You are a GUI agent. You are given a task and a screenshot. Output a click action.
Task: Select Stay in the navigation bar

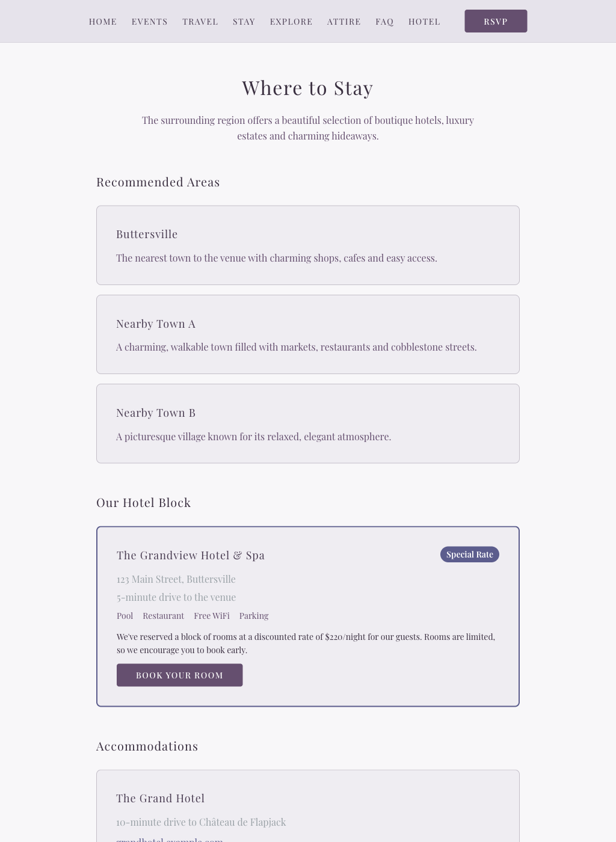point(244,22)
